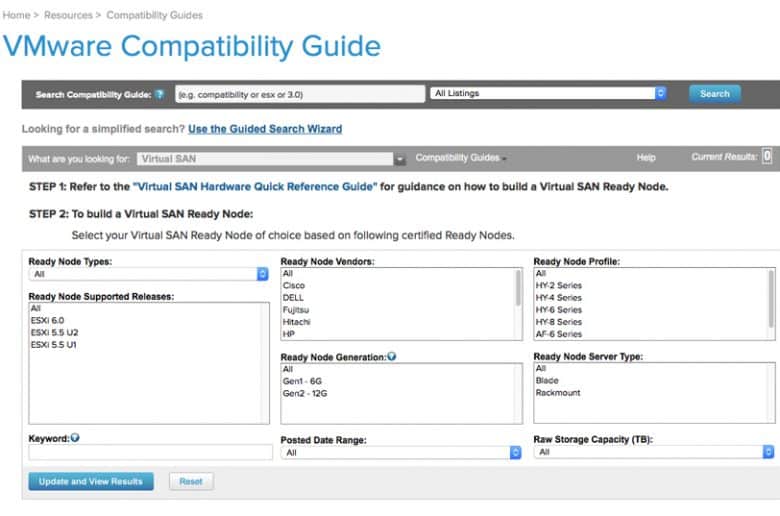Select HY-4 Series in Ready Node Profile
Viewport: 780px width, 516px height.
click(x=559, y=298)
